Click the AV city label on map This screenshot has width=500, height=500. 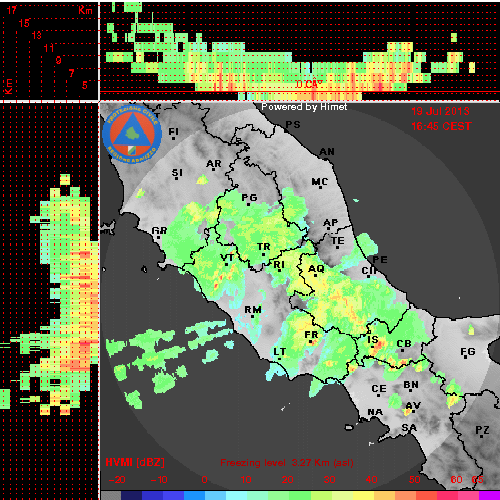point(413,405)
